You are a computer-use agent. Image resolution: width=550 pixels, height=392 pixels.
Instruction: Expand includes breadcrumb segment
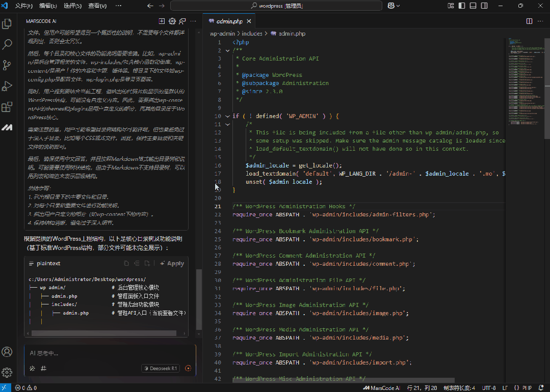click(x=252, y=34)
